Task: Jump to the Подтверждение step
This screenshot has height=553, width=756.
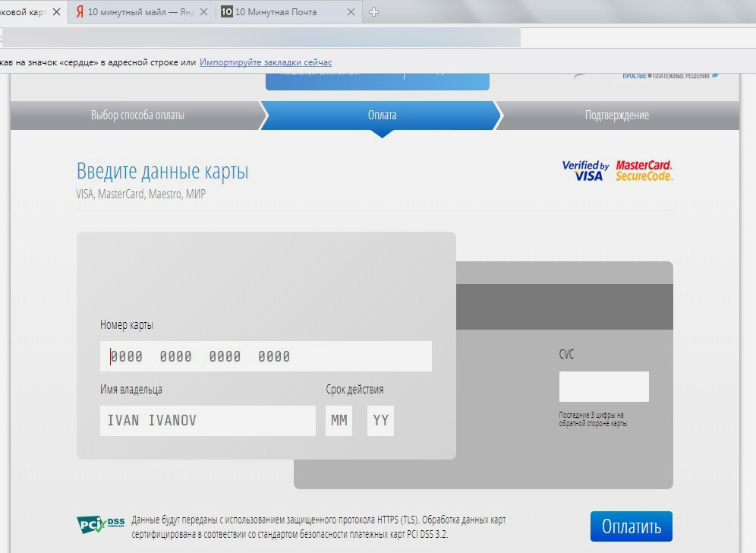Action: pyautogui.click(x=616, y=115)
